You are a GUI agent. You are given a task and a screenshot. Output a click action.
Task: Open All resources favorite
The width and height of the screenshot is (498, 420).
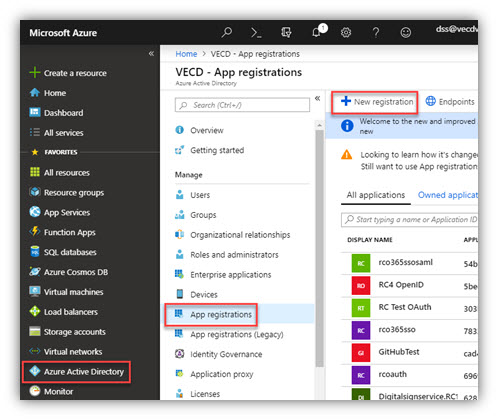[x=60, y=173]
